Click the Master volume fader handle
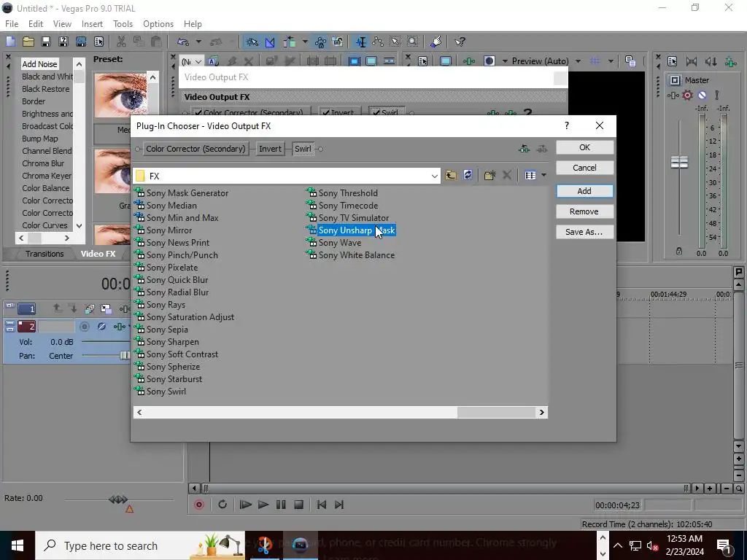Screen dimensions: 747x560 coord(679,163)
